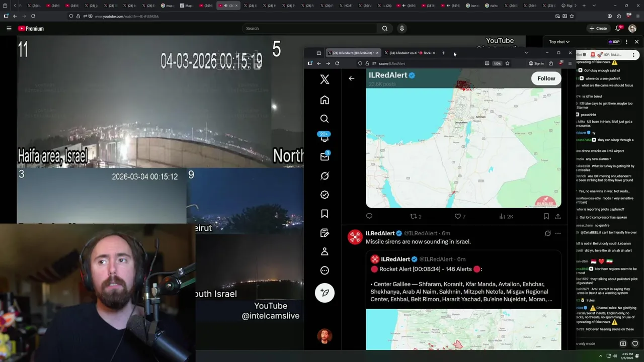This screenshot has width=644, height=362.
Task: Open Bookmarks in the X sidebar
Action: click(325, 214)
